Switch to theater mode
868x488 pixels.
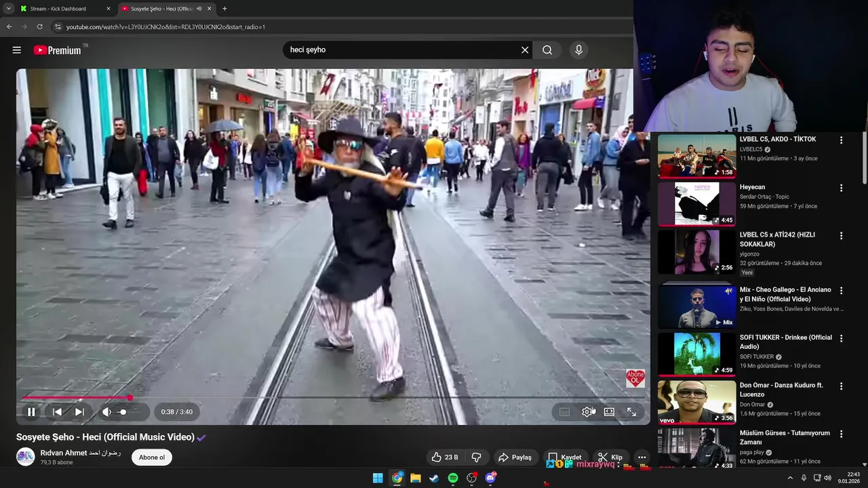(x=609, y=411)
